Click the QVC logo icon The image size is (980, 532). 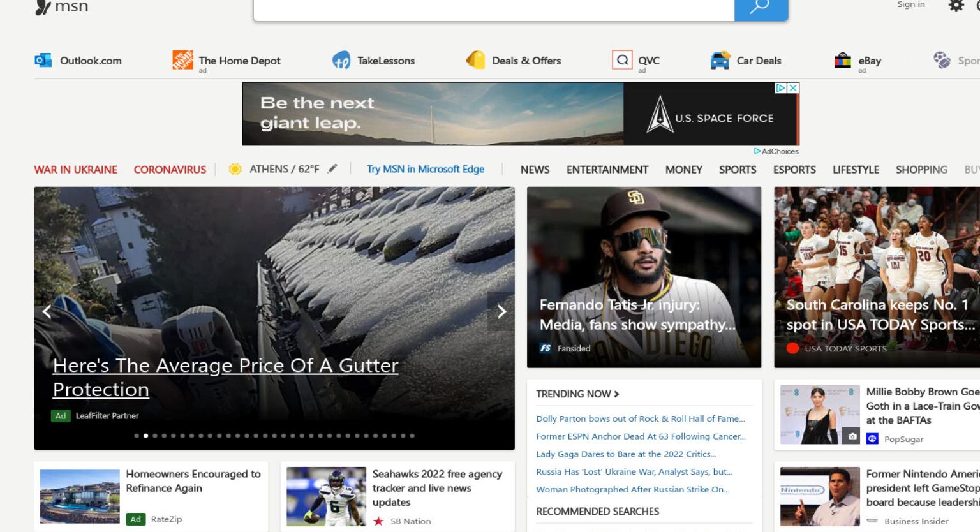[x=622, y=60]
